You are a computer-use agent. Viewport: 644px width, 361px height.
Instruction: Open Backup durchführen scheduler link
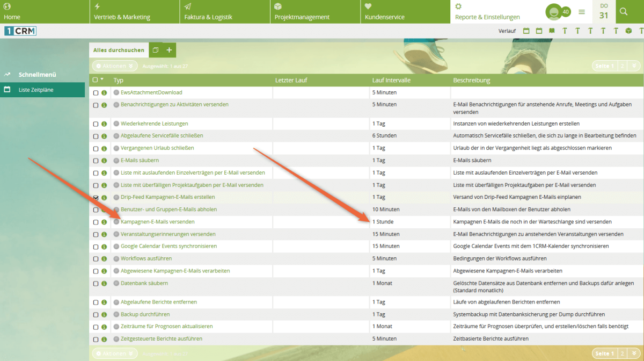click(145, 315)
